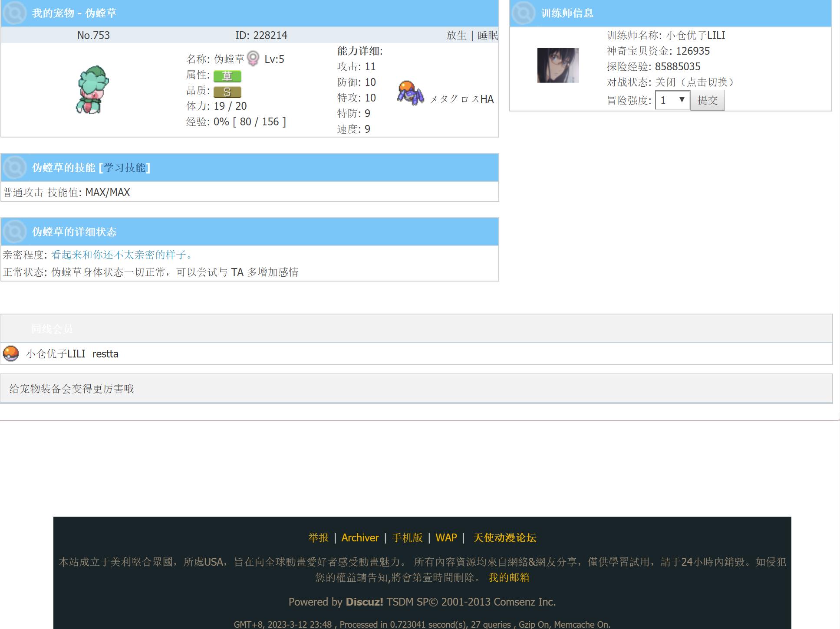Screen dimensions: 840x629
Task: Open online member restta profile
Action: click(105, 354)
